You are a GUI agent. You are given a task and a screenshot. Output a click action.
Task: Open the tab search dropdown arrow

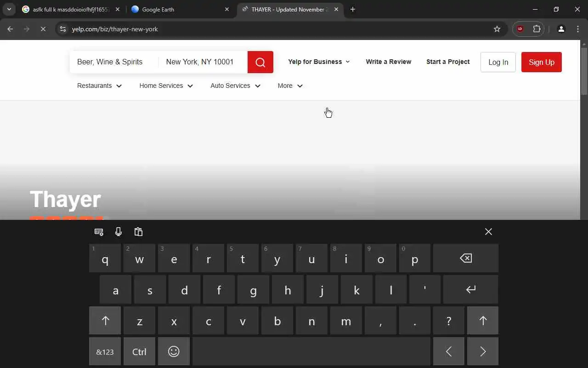click(x=9, y=9)
